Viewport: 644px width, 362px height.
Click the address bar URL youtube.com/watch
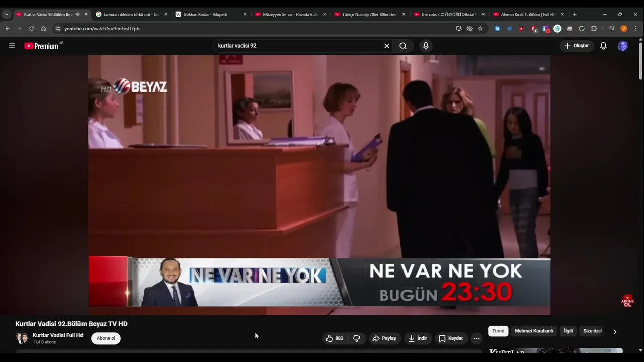[x=103, y=29]
